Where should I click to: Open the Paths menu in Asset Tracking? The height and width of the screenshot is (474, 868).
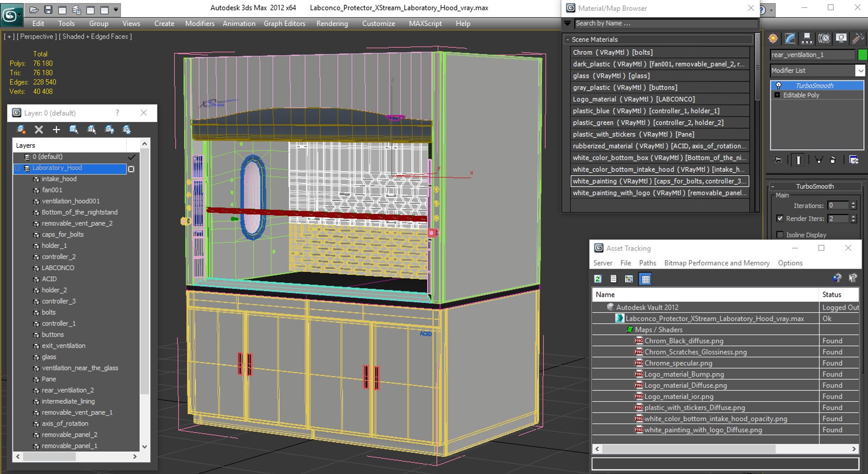[x=647, y=263]
